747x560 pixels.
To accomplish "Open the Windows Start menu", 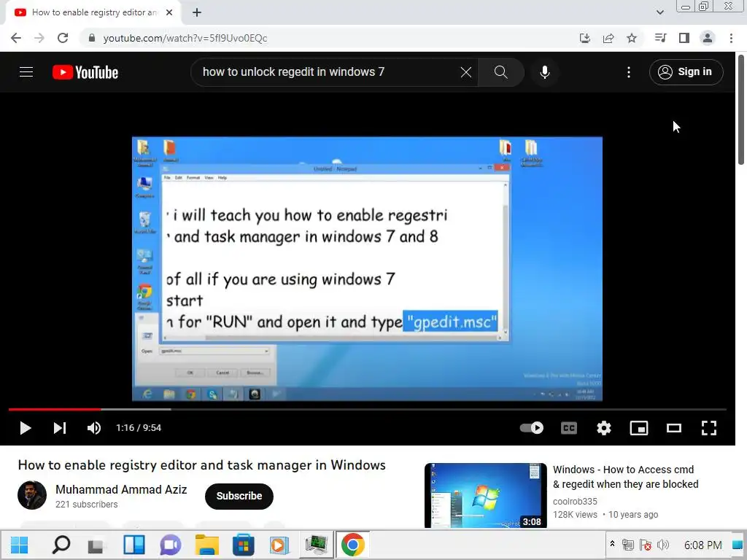I will point(19,545).
